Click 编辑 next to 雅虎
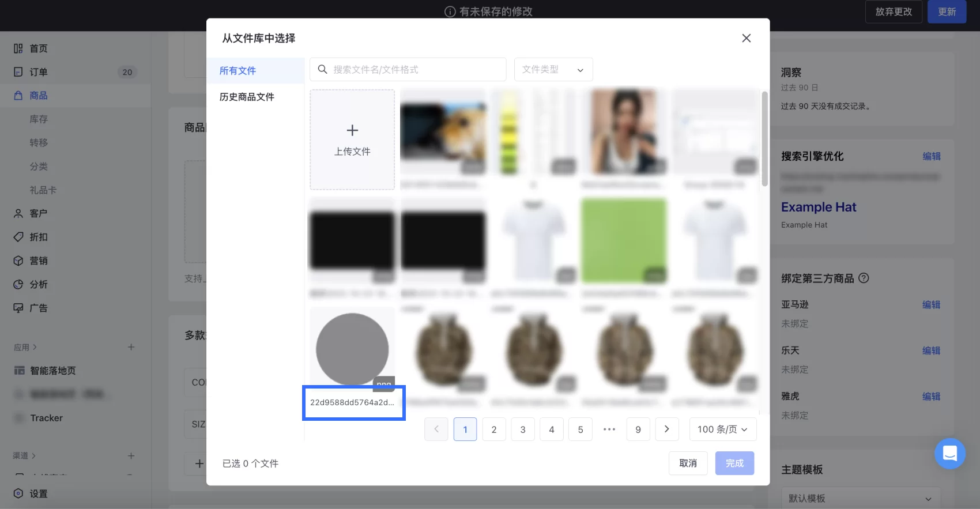This screenshot has height=509, width=980. click(932, 396)
